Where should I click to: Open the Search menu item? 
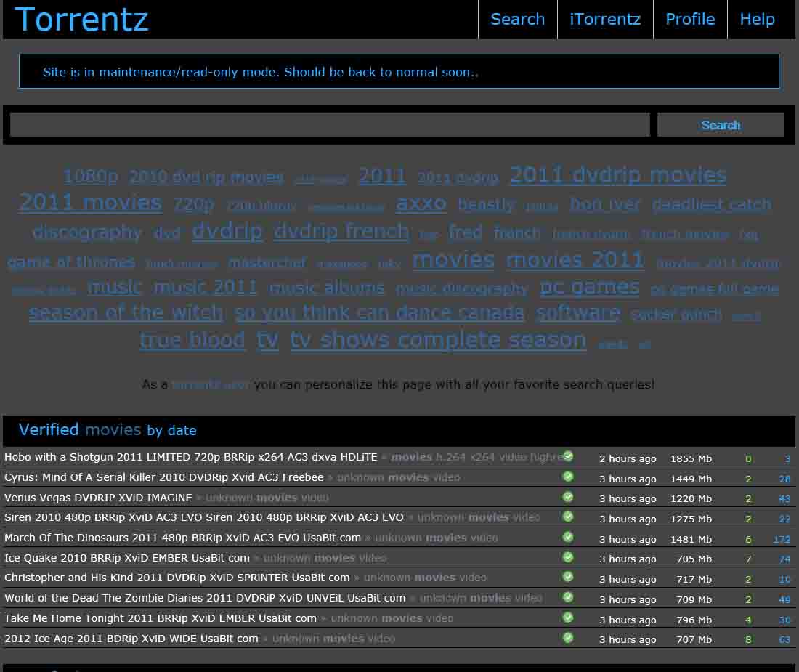click(x=517, y=19)
